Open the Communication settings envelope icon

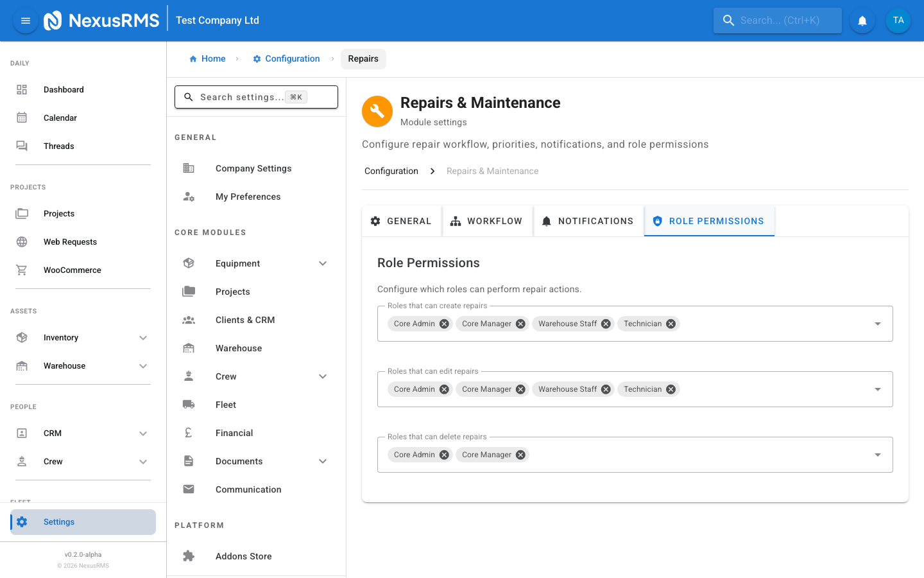pyautogui.click(x=188, y=489)
